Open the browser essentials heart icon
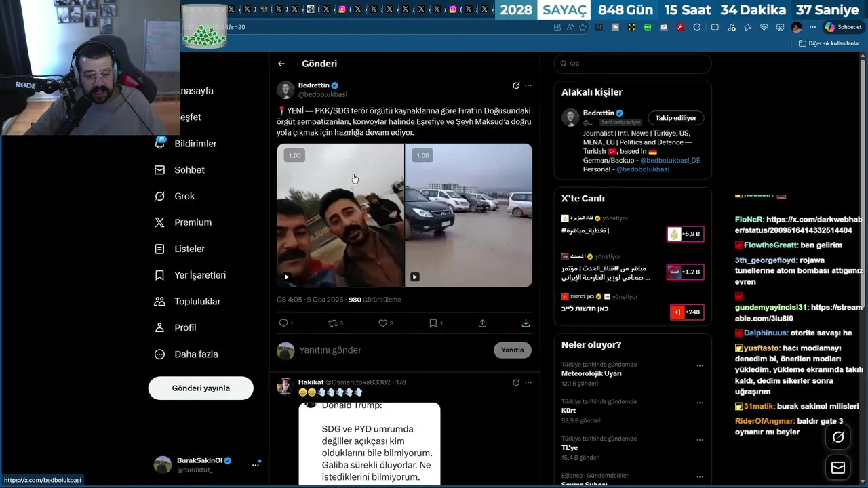 (764, 27)
